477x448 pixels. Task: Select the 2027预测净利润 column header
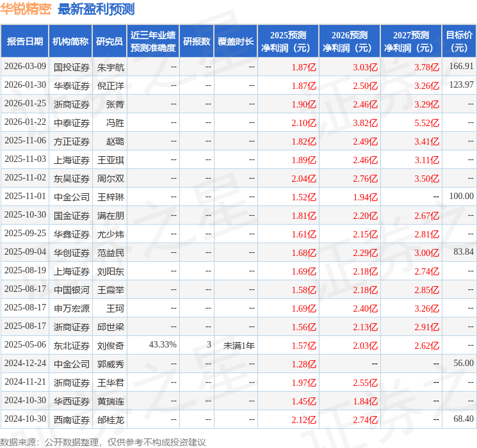(x=411, y=42)
